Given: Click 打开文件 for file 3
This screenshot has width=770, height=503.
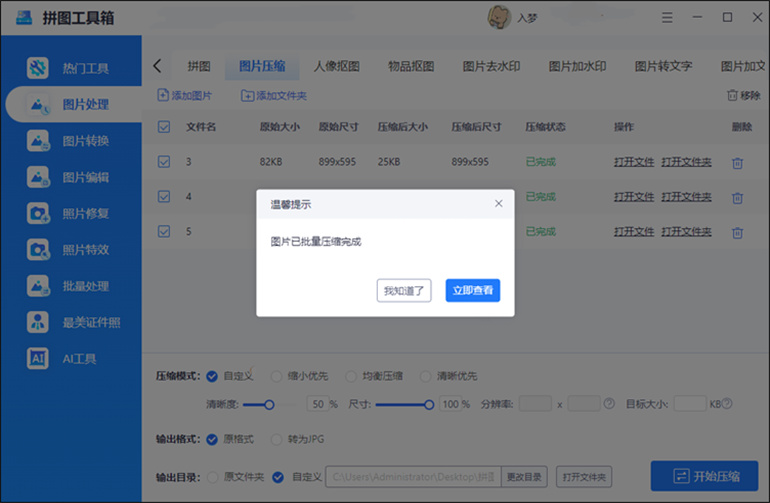Looking at the screenshot, I should click(x=634, y=162).
